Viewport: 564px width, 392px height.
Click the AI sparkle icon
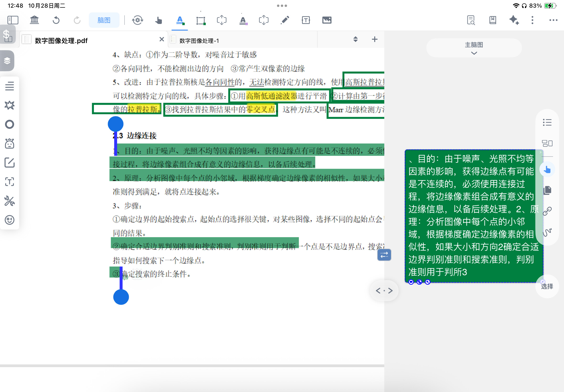(514, 20)
